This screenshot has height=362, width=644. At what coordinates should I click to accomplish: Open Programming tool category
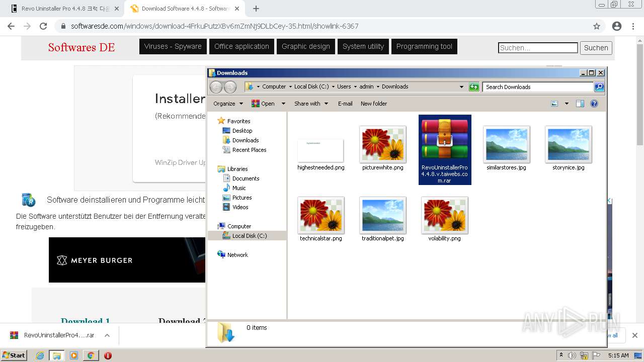point(424,46)
